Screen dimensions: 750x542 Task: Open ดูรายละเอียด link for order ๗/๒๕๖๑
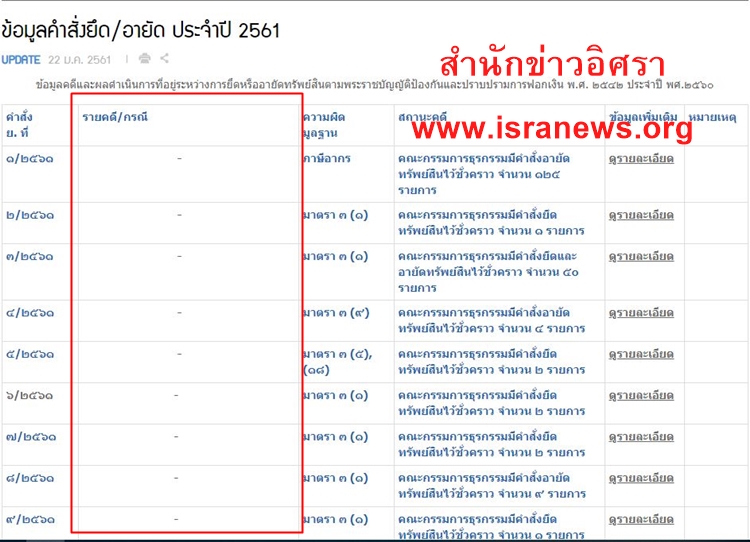point(641,436)
